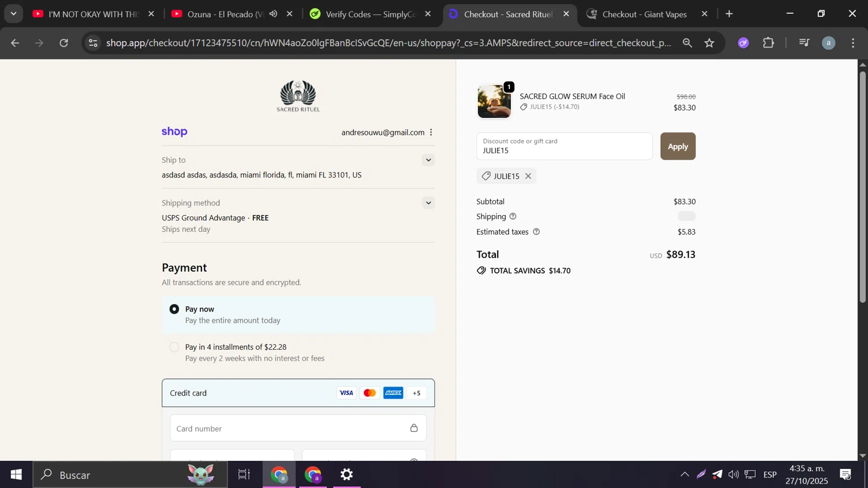Image resolution: width=868 pixels, height=488 pixels.
Task: Reload the checkout page
Action: coord(64,43)
